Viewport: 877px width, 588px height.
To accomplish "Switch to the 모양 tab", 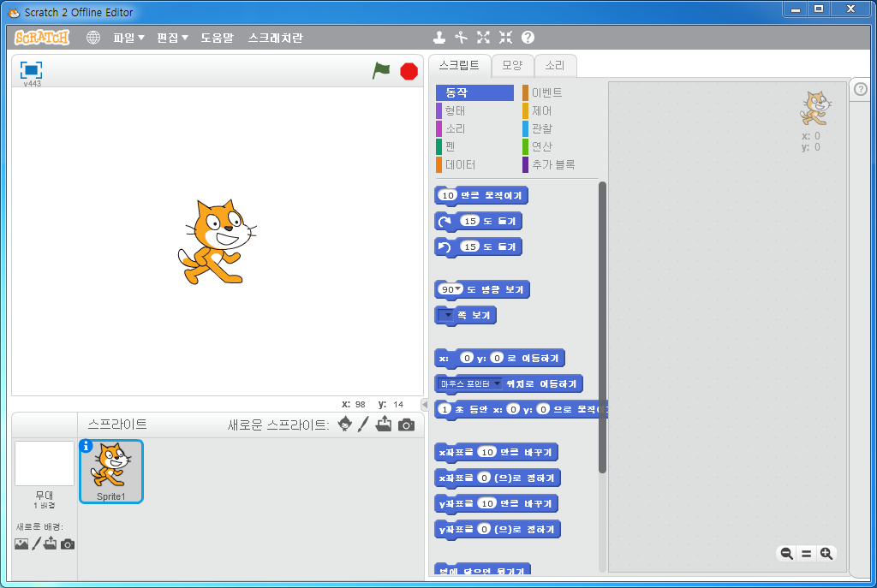I will click(512, 65).
